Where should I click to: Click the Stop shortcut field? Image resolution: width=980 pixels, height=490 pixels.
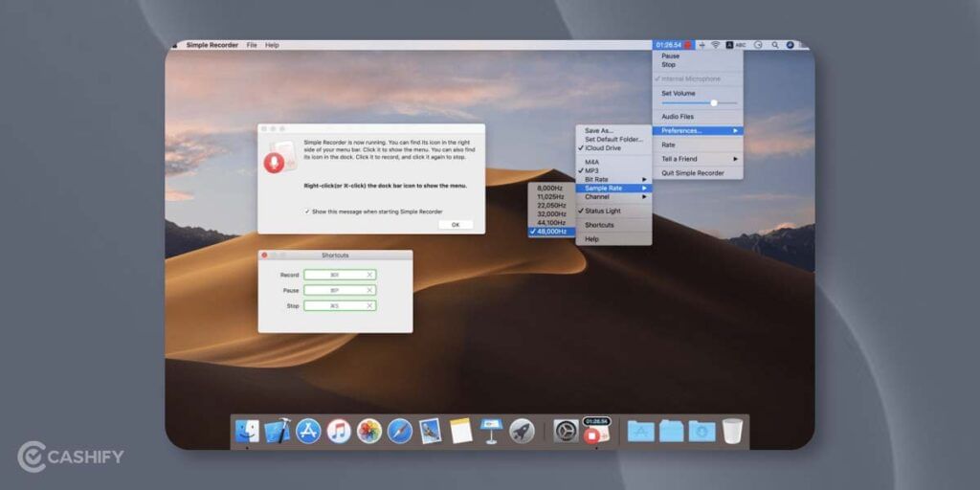340,305
